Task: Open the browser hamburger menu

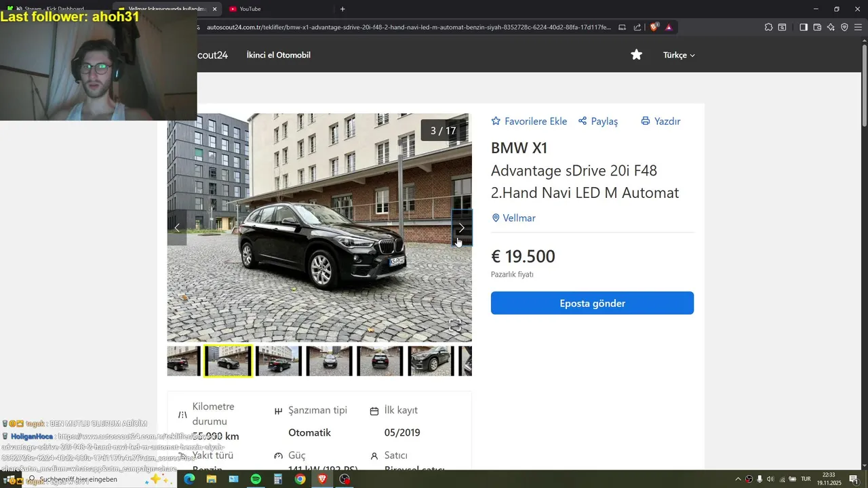Action: (x=858, y=27)
